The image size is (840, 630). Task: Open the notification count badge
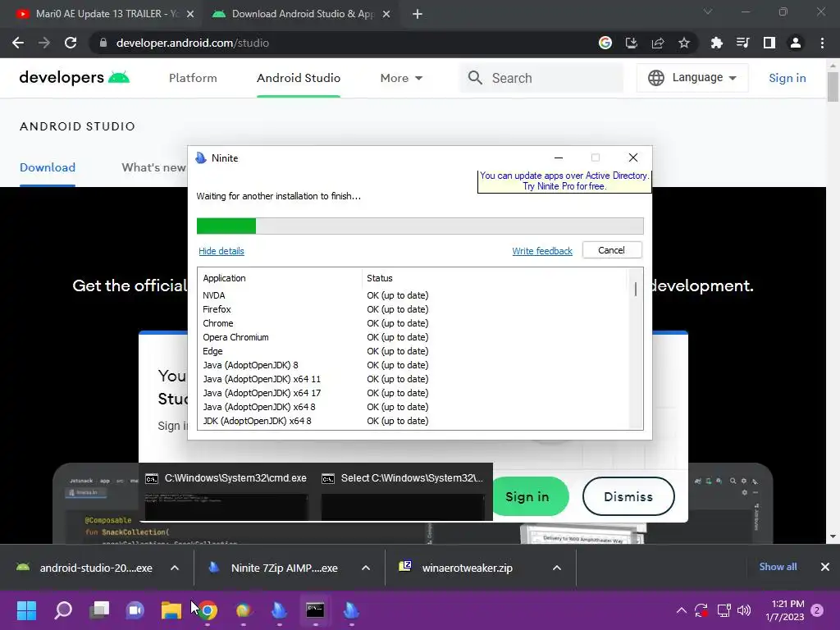coord(817,610)
